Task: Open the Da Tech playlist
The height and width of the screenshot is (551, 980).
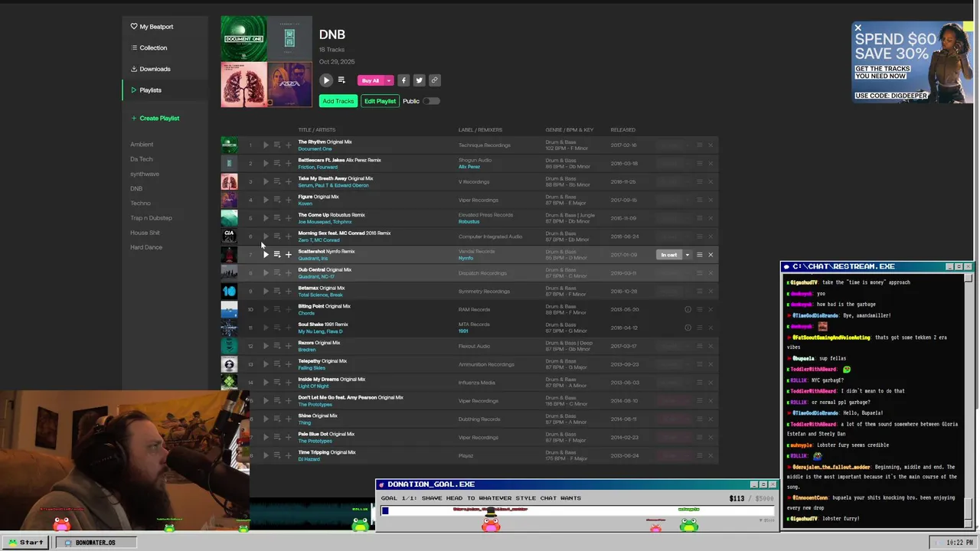Action: (x=142, y=159)
